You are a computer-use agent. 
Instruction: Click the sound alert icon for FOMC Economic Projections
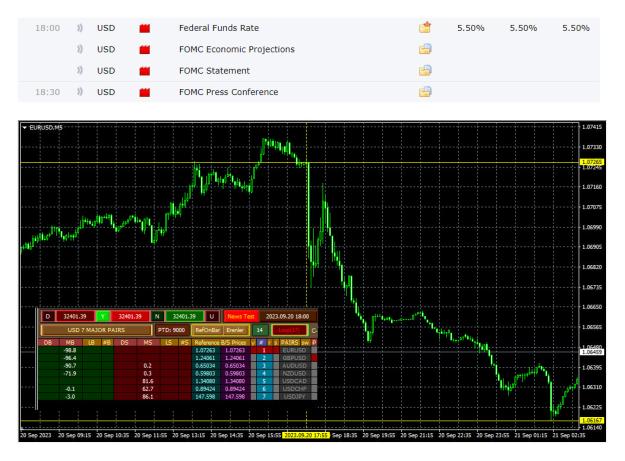pos(80,49)
